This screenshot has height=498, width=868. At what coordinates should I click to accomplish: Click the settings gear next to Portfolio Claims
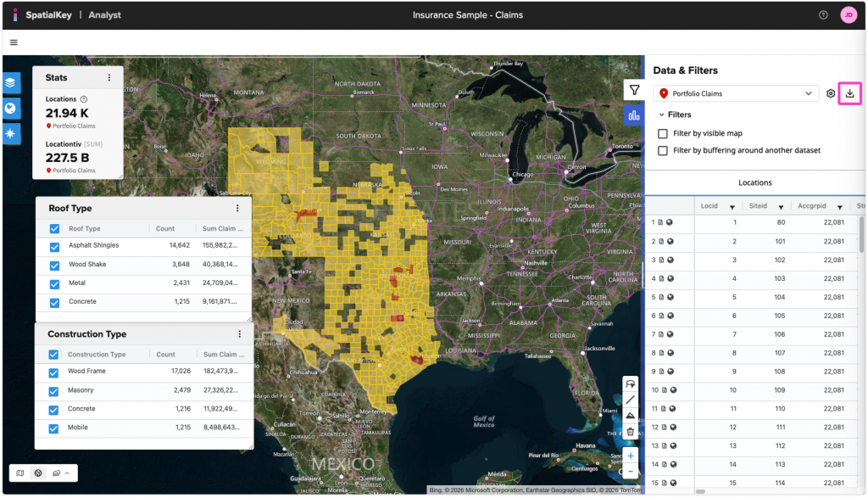pos(830,93)
